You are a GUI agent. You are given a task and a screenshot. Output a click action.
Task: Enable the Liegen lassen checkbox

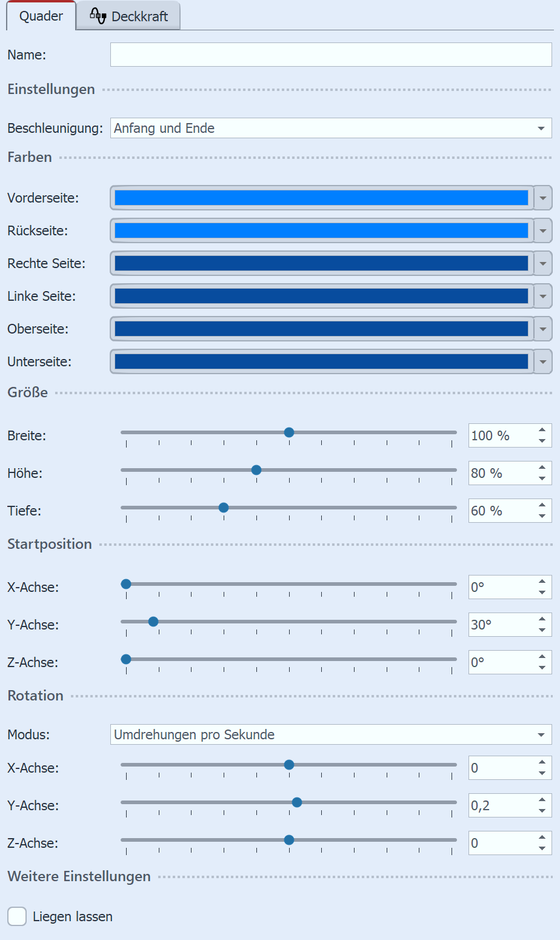[x=17, y=916]
